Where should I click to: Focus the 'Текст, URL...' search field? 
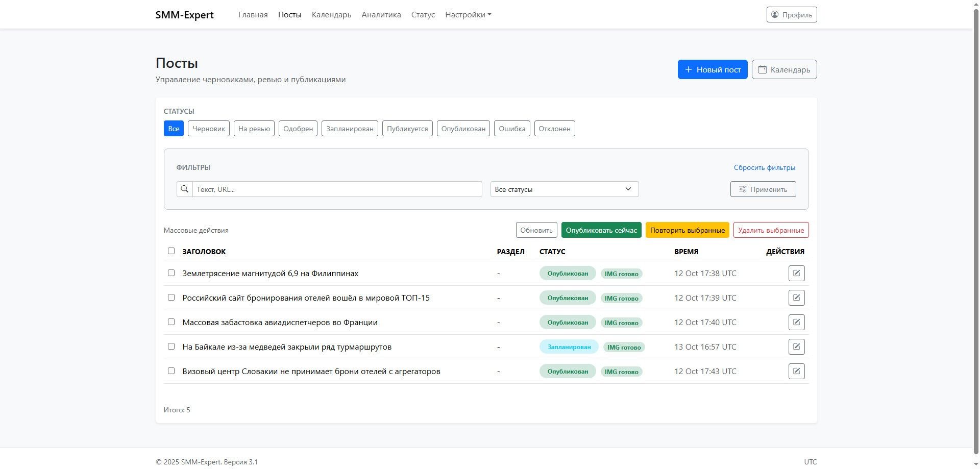pos(337,189)
